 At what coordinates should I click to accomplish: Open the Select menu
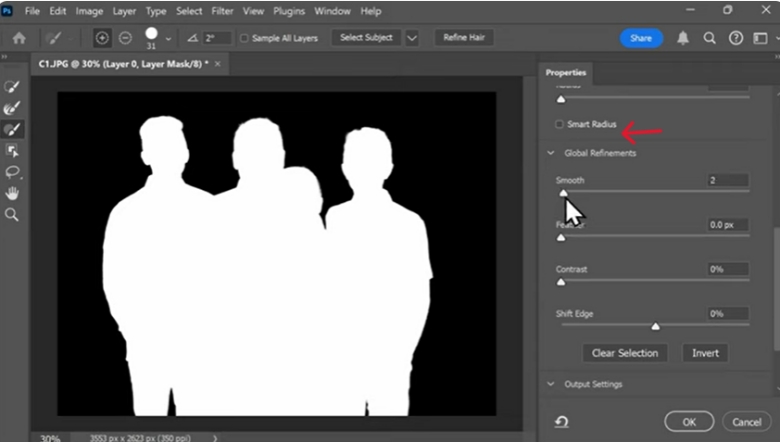pyautogui.click(x=189, y=11)
